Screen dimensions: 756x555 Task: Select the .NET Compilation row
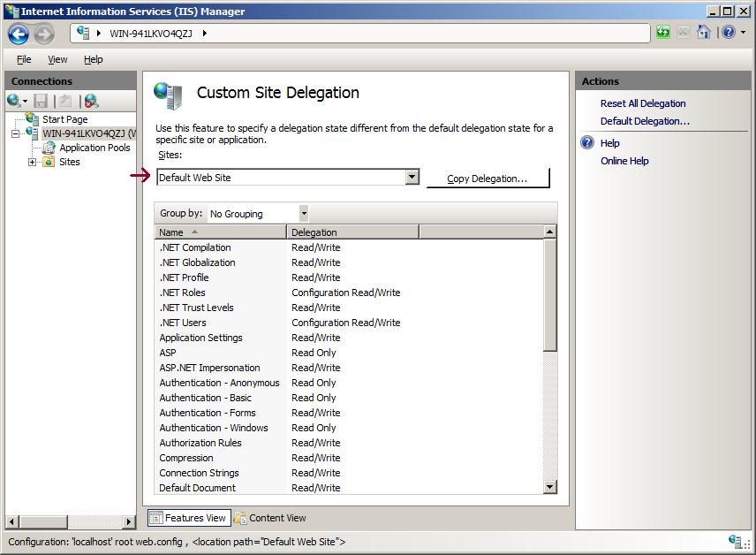click(349, 247)
